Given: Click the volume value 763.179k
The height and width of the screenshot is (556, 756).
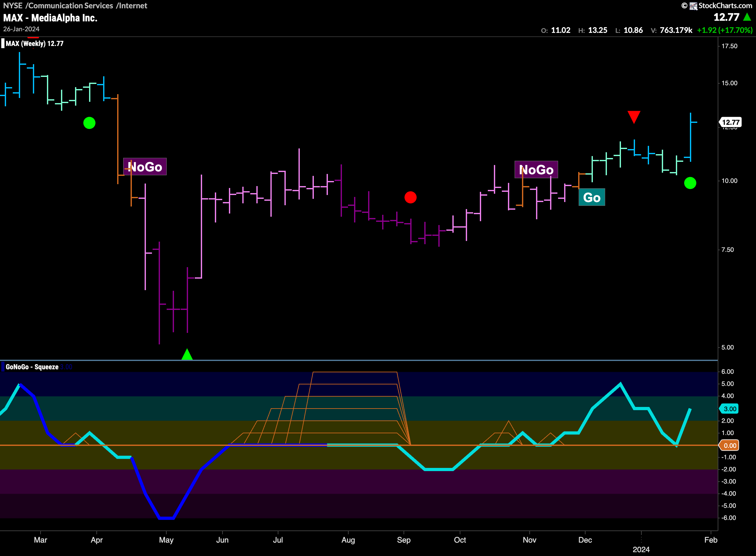Looking at the screenshot, I should [x=676, y=30].
